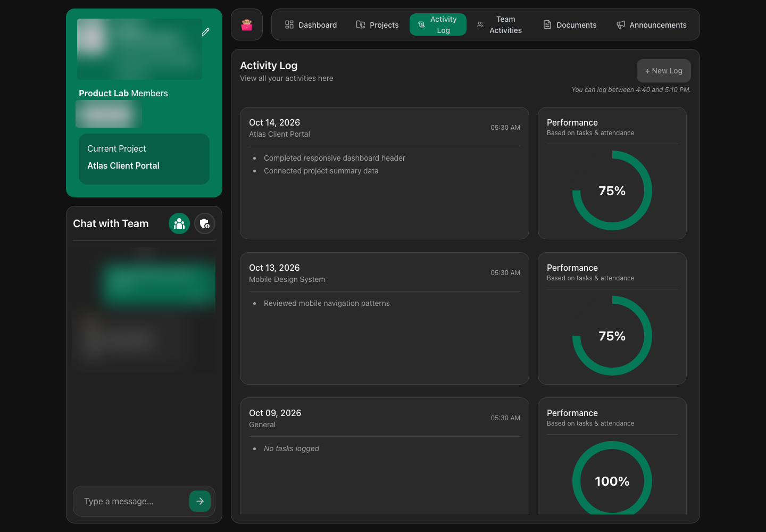Click the Documents file icon
Screen dimensions: 766x532
547,24
